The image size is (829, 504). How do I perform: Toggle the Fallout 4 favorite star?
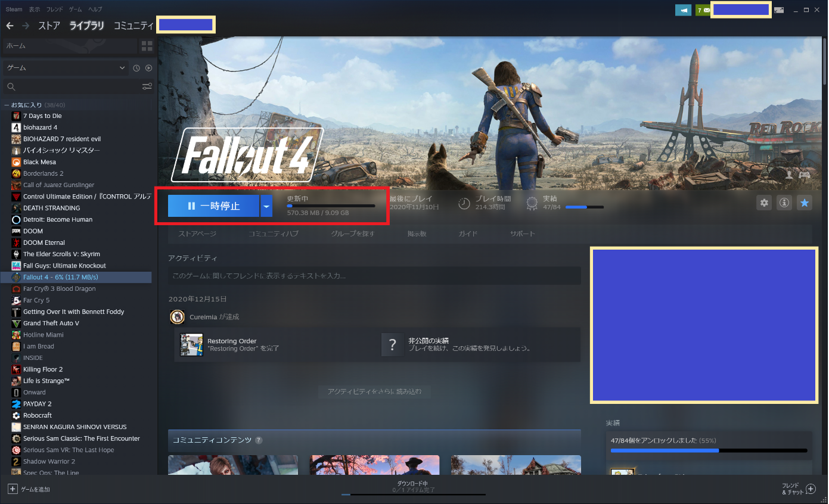click(x=805, y=203)
